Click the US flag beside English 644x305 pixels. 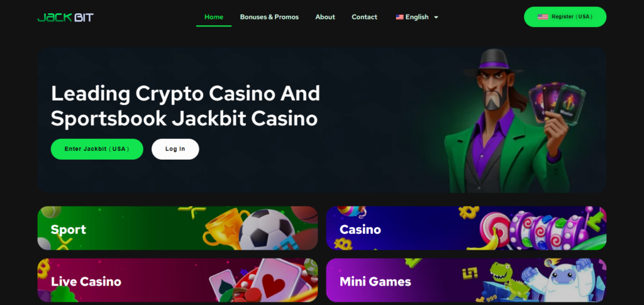(399, 17)
